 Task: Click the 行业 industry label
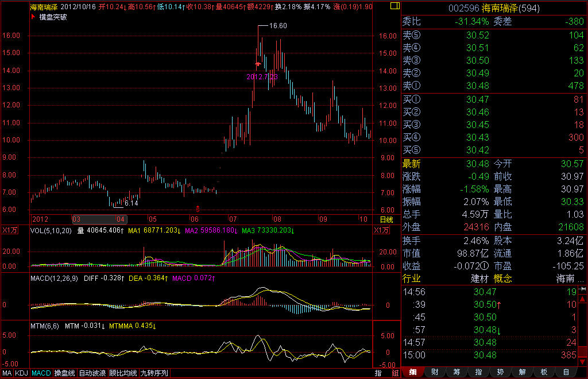coord(412,279)
